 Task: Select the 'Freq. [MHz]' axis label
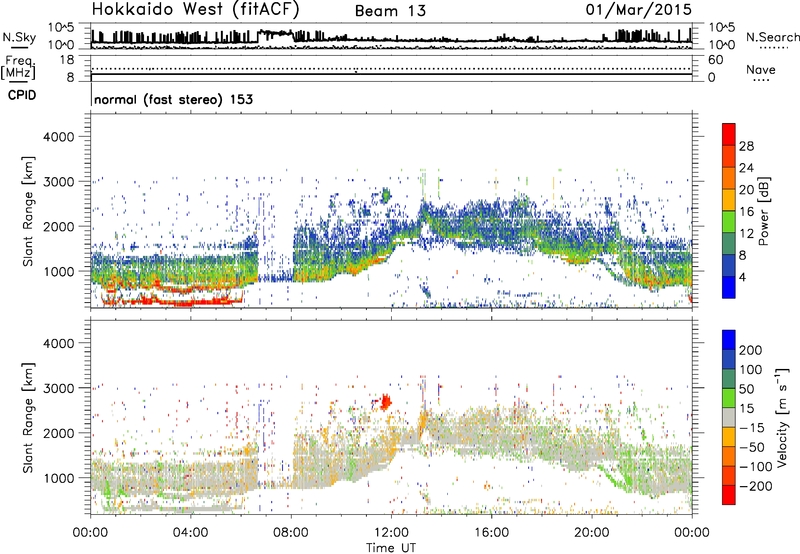19,68
